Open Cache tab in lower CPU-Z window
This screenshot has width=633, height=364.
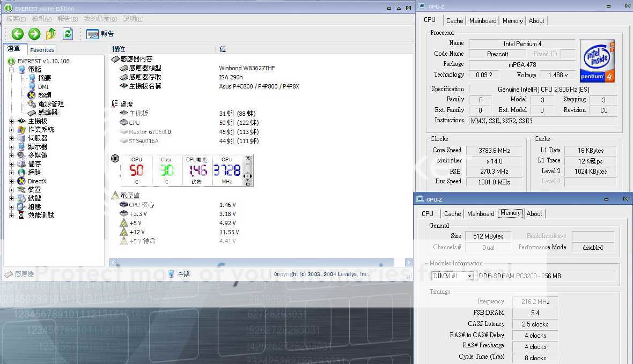(x=452, y=213)
